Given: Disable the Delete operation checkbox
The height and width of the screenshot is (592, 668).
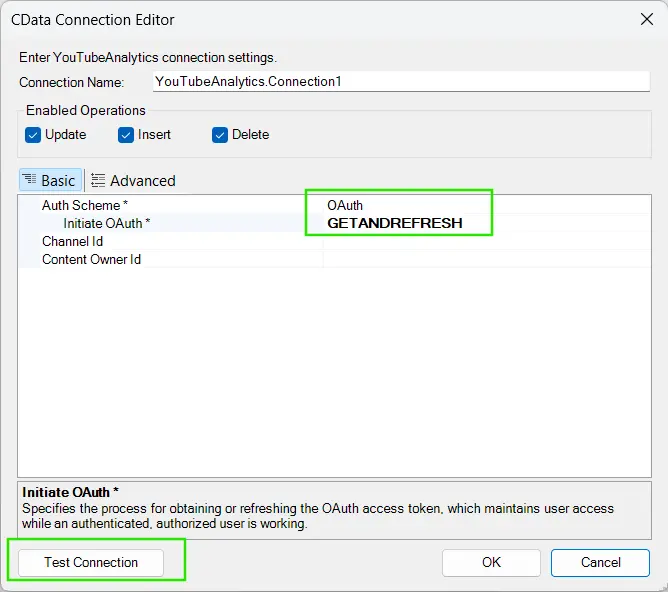Looking at the screenshot, I should 220,135.
